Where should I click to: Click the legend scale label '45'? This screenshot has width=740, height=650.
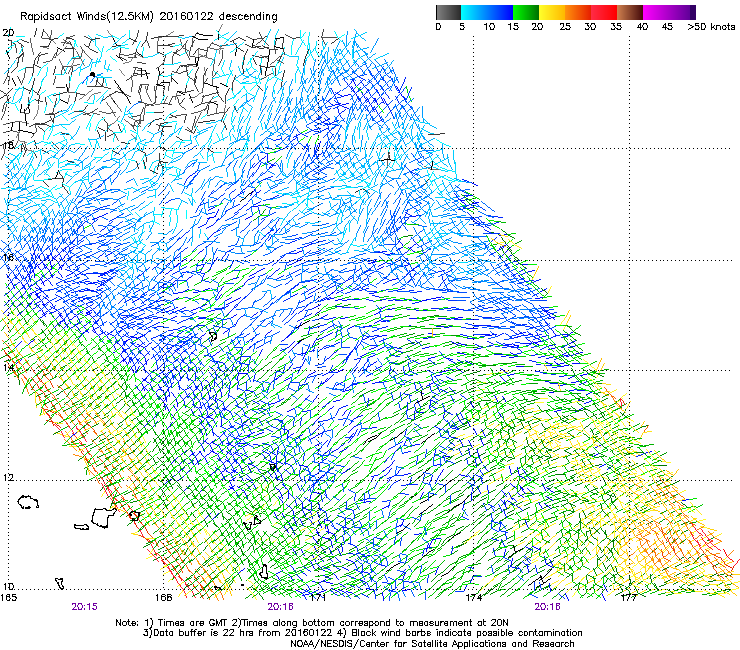(667, 27)
